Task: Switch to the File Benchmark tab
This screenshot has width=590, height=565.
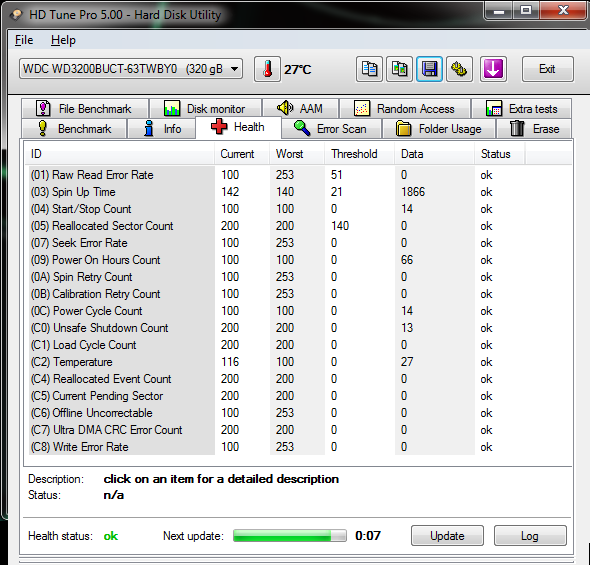Action: [x=85, y=109]
